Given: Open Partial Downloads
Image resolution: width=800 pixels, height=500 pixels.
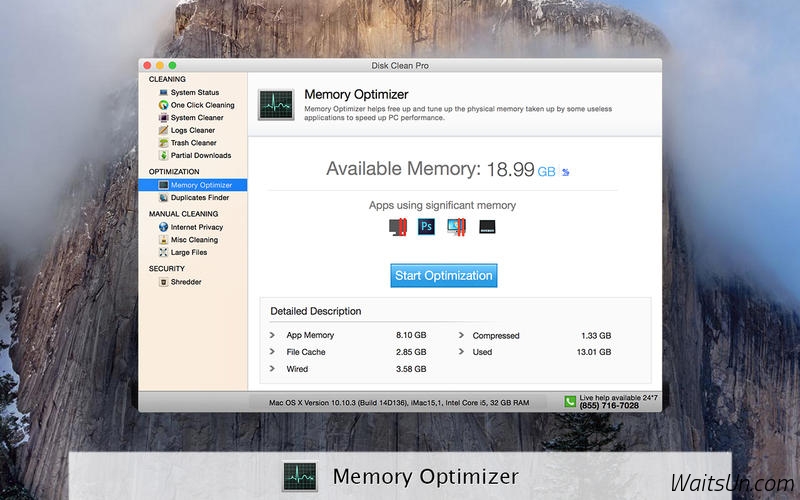Looking at the screenshot, I should (201, 156).
